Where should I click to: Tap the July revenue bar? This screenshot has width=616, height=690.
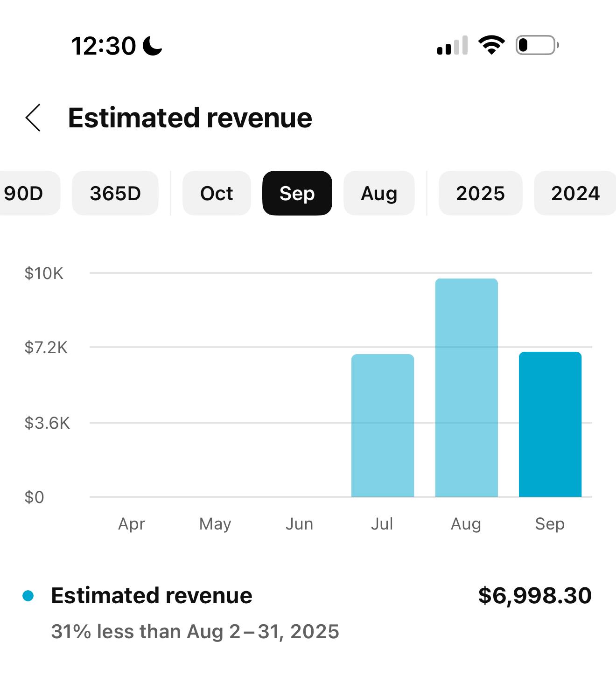coord(383,425)
